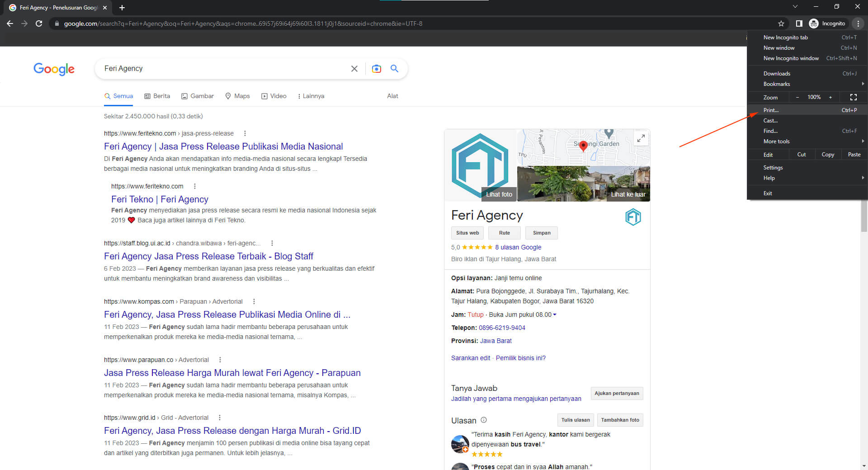
Task: Open options for staff.blog.ui.ac.id result
Action: point(272,243)
